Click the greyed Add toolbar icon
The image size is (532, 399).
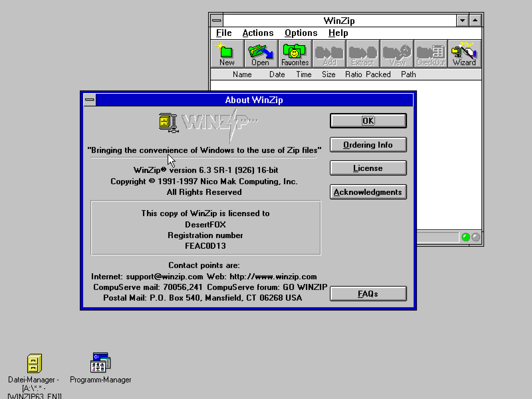click(329, 54)
